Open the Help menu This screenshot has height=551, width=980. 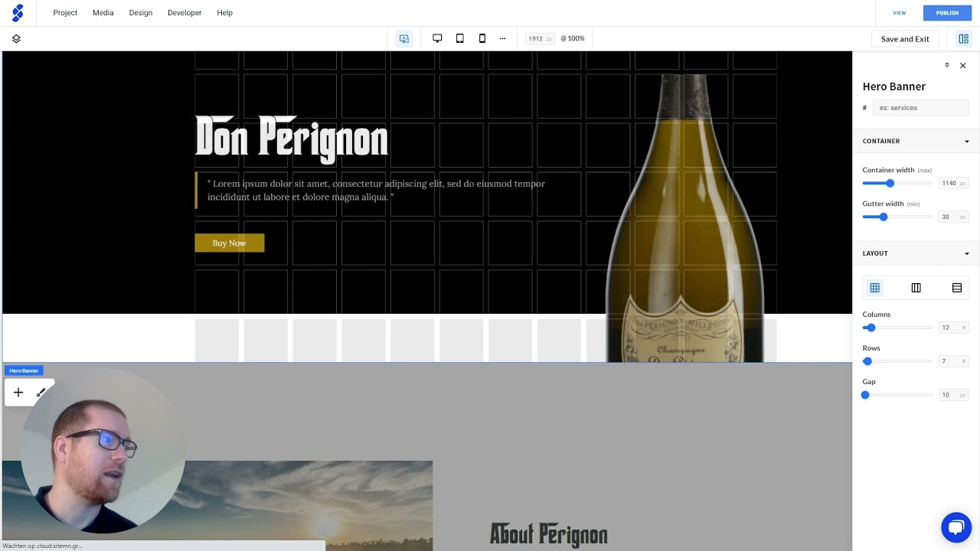(224, 13)
